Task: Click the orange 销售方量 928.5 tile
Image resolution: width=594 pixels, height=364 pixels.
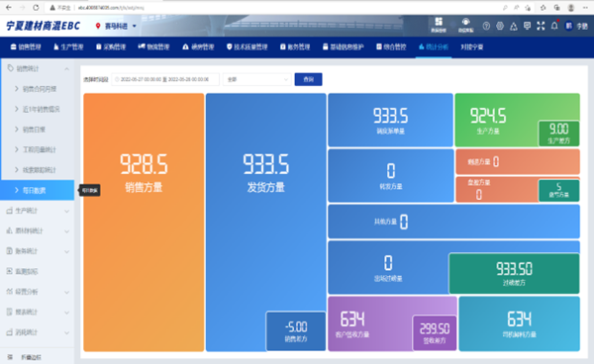Action: [x=144, y=223]
